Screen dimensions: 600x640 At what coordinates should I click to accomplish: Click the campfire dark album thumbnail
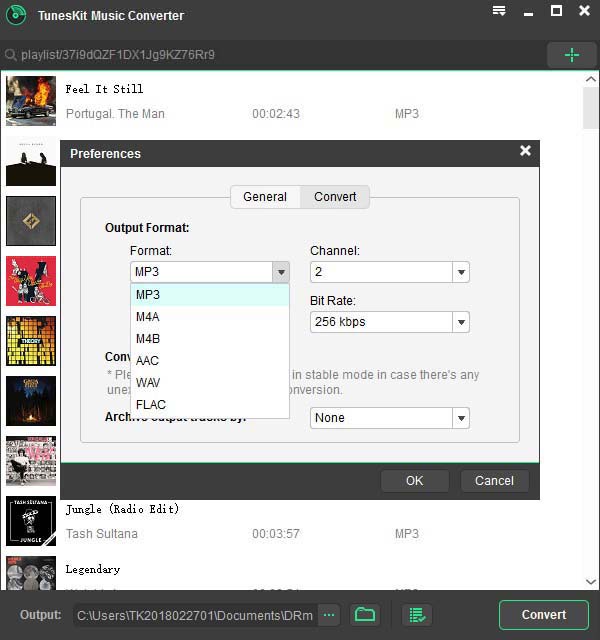pyautogui.click(x=31, y=401)
